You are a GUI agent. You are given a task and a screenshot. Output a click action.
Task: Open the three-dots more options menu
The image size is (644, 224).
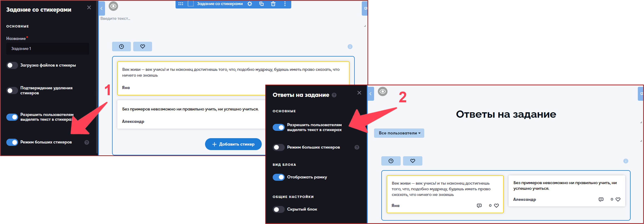point(285,4)
